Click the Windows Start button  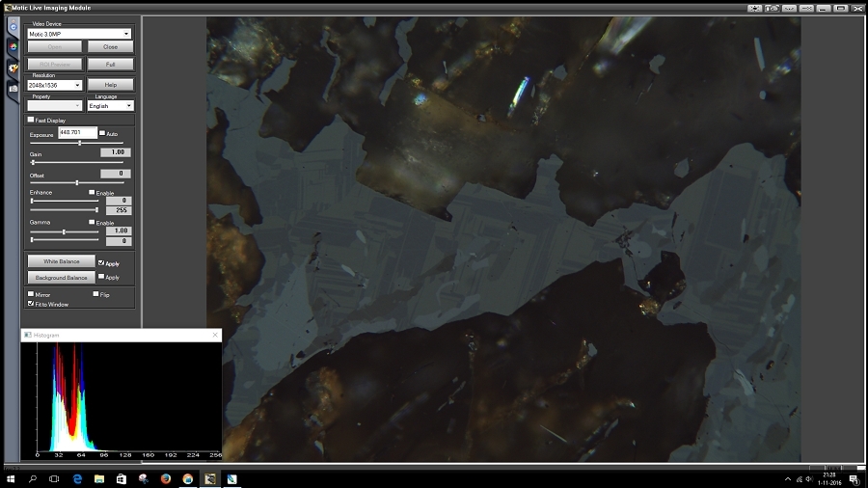click(x=10, y=478)
